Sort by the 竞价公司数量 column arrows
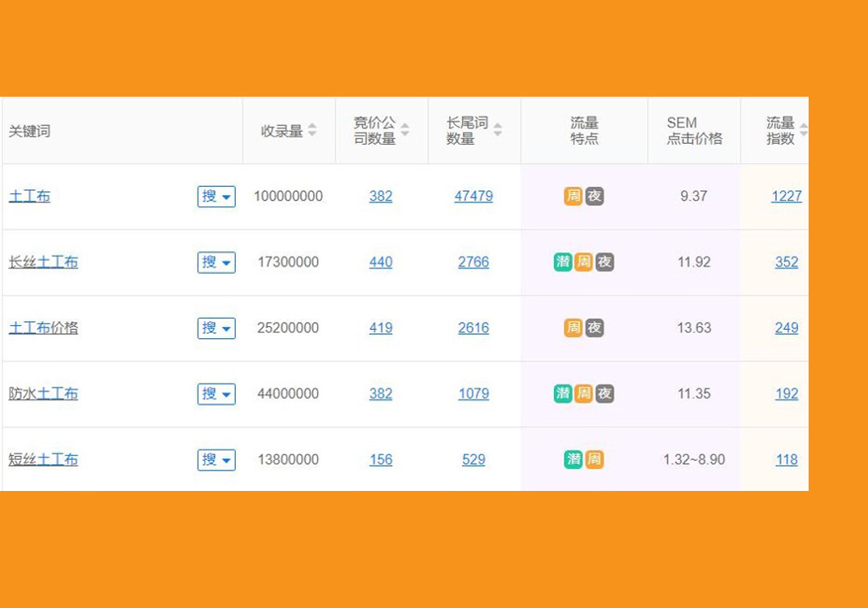 pyautogui.click(x=405, y=130)
